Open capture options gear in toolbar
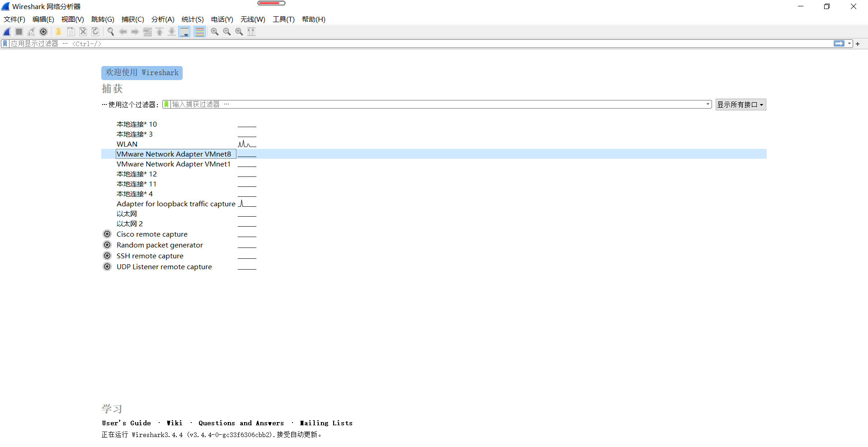868x447 pixels. (43, 32)
